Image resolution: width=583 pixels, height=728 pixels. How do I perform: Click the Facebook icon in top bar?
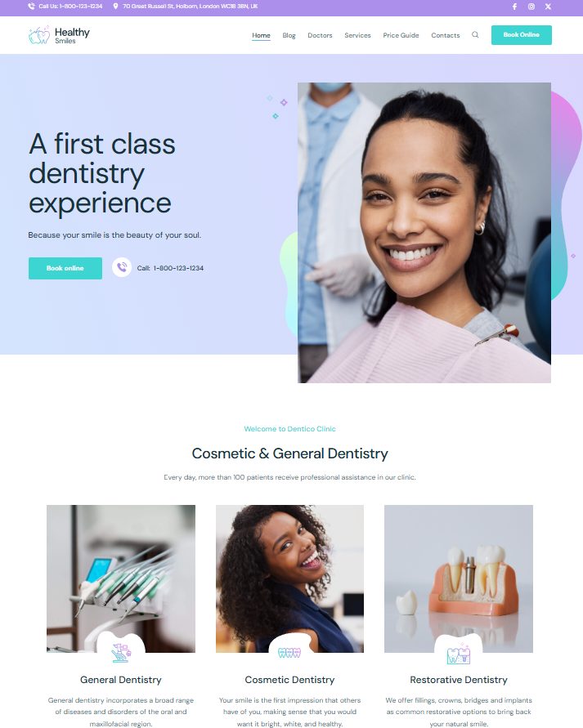coord(514,7)
